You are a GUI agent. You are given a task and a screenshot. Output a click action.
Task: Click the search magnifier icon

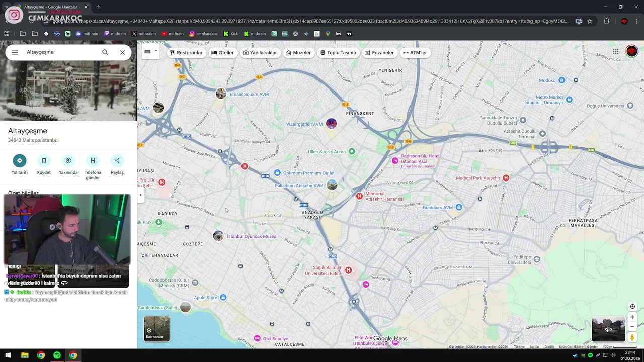coord(105,52)
